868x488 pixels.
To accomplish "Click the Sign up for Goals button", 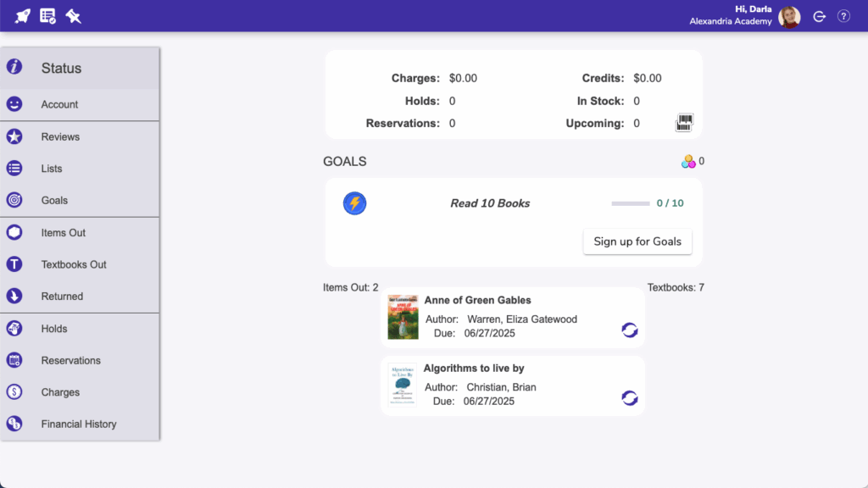I will [x=637, y=241].
